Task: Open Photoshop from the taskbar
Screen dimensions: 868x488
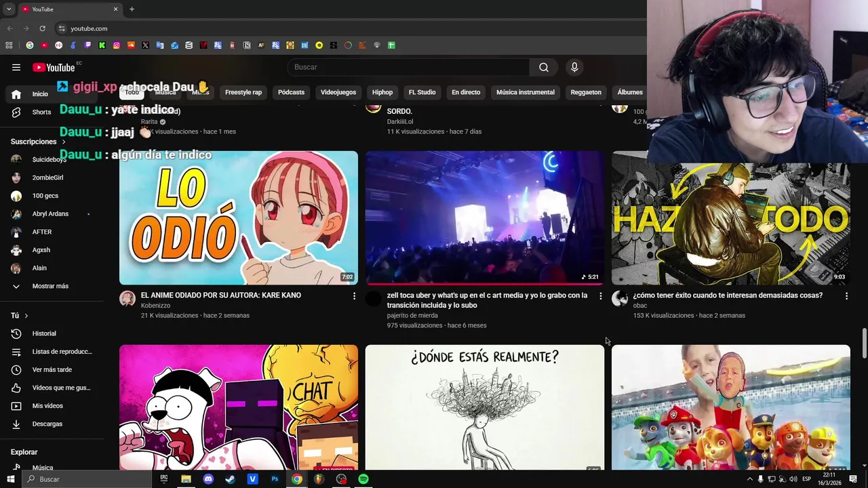Action: tap(275, 479)
